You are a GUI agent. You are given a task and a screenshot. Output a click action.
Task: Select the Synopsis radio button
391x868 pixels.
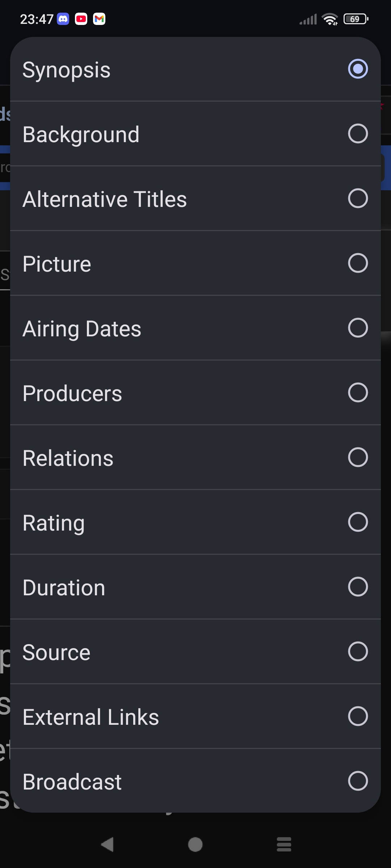click(x=358, y=69)
